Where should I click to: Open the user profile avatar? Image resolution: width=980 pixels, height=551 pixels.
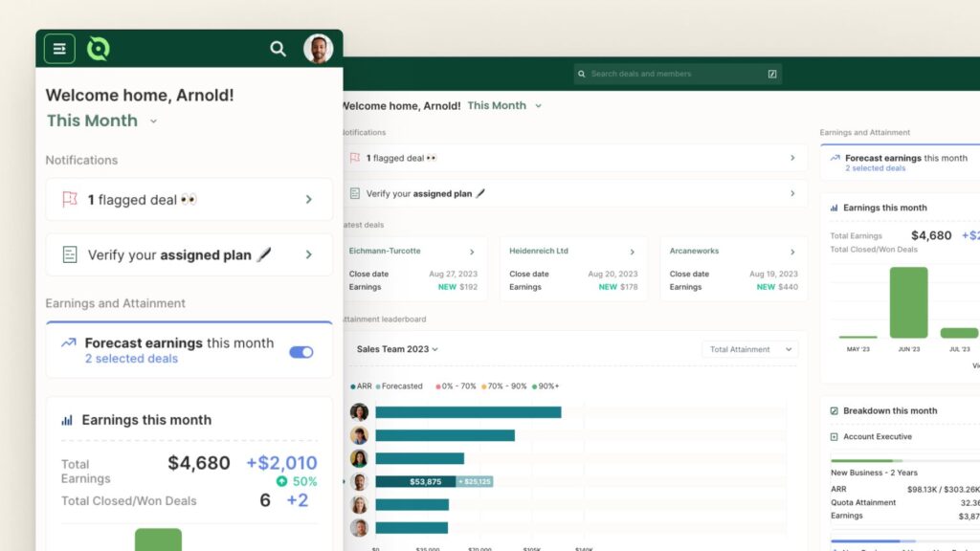(x=318, y=49)
